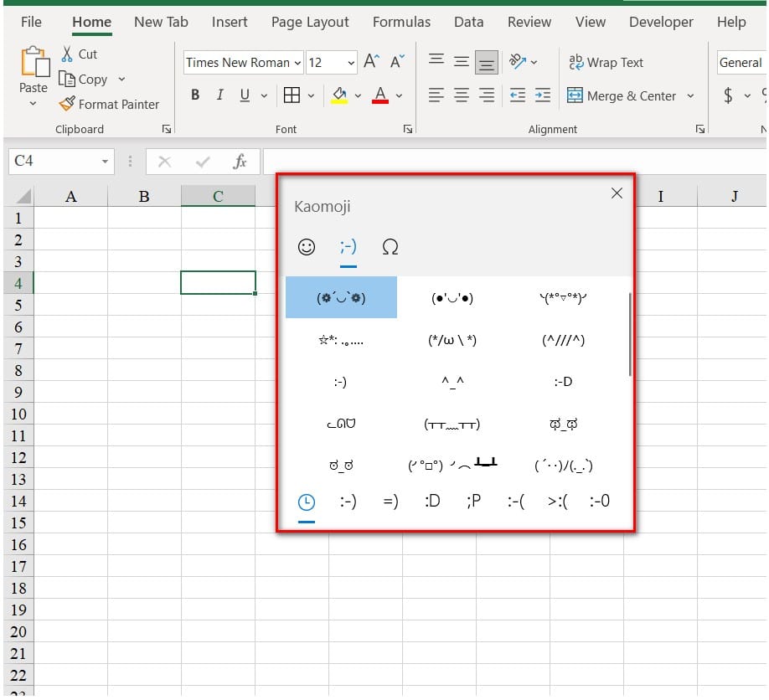Viewport: 769px width, 700px height.
Task: Click the Orientation angled text icon
Action: pos(518,62)
